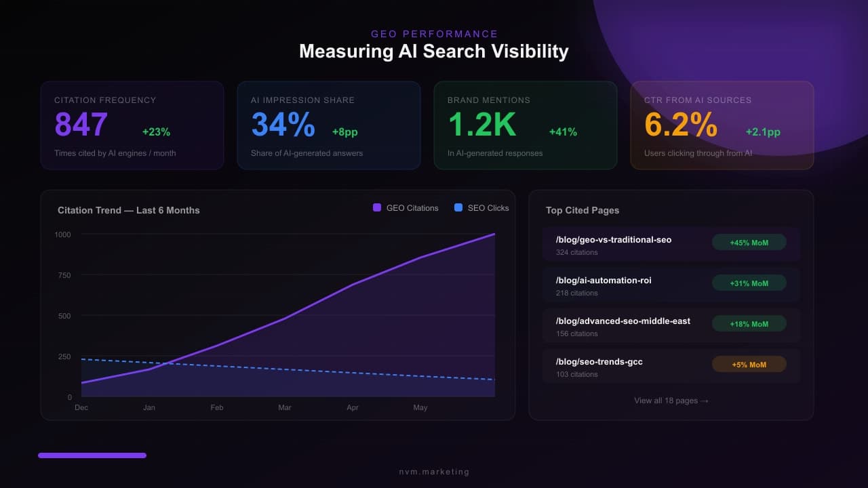Click the Share of AI-generated answers caption
The width and height of the screenshot is (868, 488).
[307, 153]
